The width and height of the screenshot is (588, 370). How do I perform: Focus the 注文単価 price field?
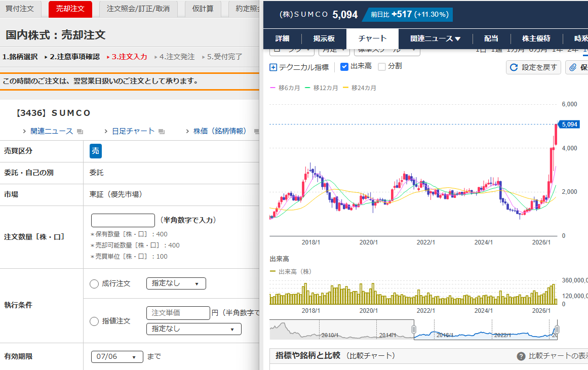[x=178, y=313]
